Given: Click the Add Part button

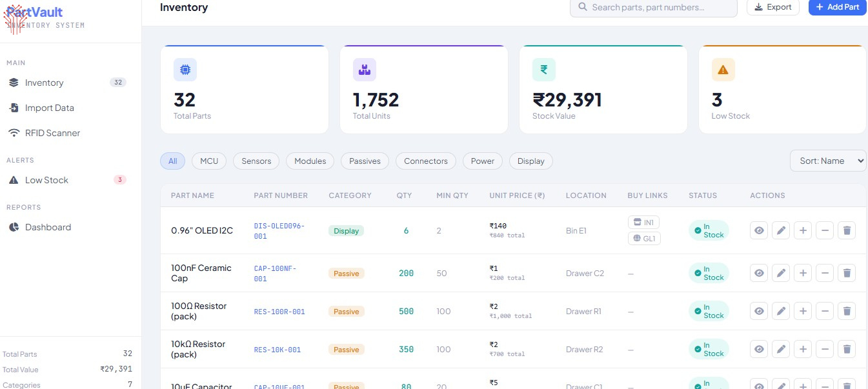Looking at the screenshot, I should click(837, 7).
